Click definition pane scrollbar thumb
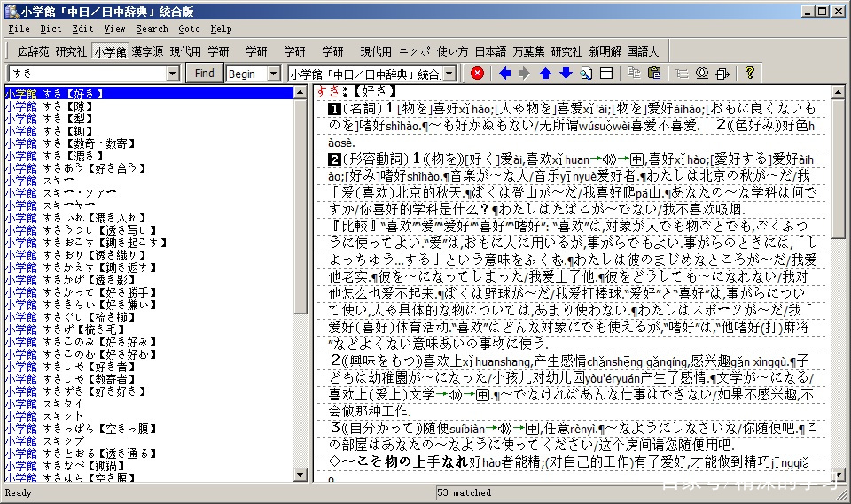Screen dimensions: 851x504 coord(839,168)
